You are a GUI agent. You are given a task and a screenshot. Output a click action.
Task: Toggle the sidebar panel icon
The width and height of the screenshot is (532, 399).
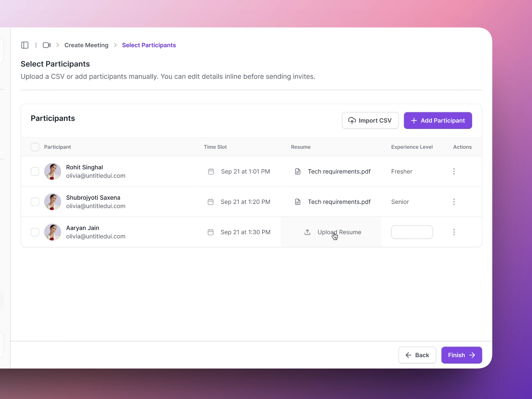(25, 45)
